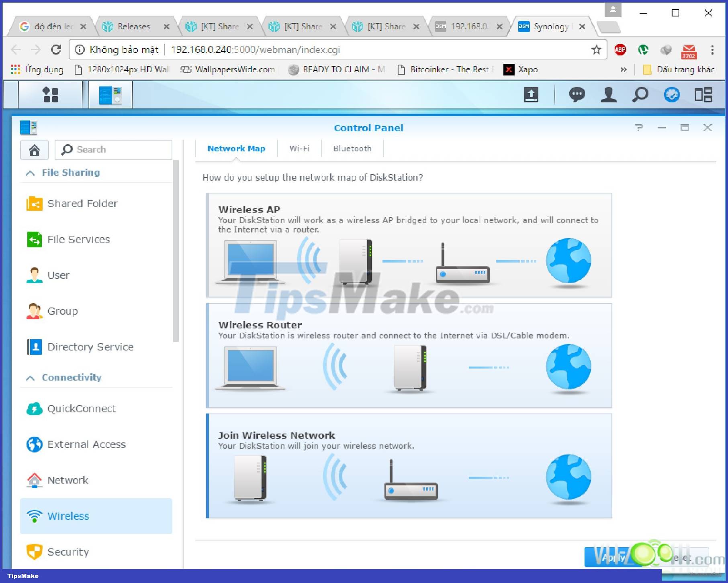Open QuickConnect settings
The width and height of the screenshot is (728, 583).
click(x=81, y=409)
